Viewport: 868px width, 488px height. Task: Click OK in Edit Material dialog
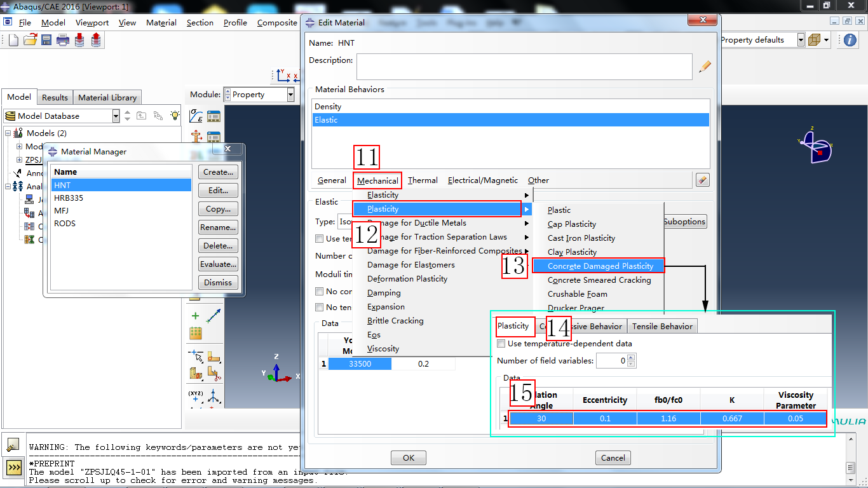[409, 457]
